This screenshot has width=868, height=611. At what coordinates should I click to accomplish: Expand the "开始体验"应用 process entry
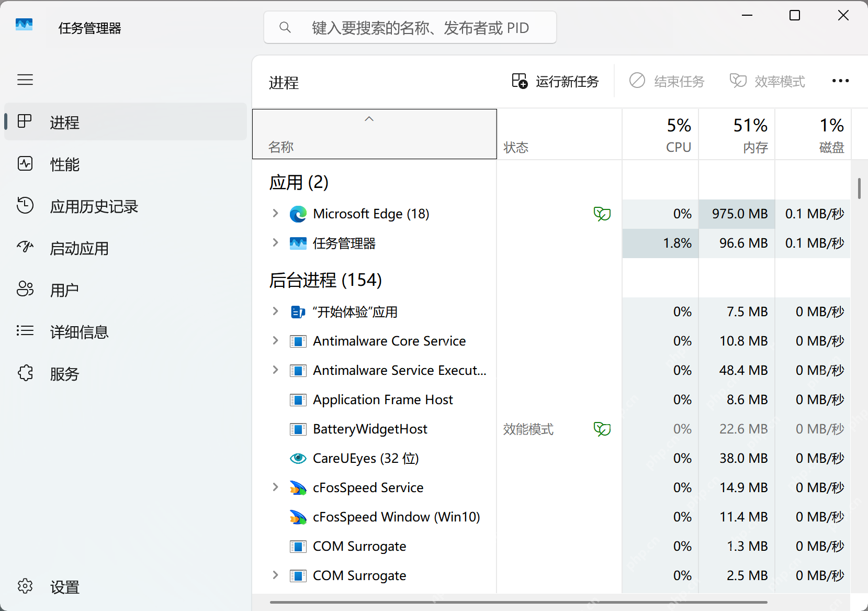(x=276, y=312)
